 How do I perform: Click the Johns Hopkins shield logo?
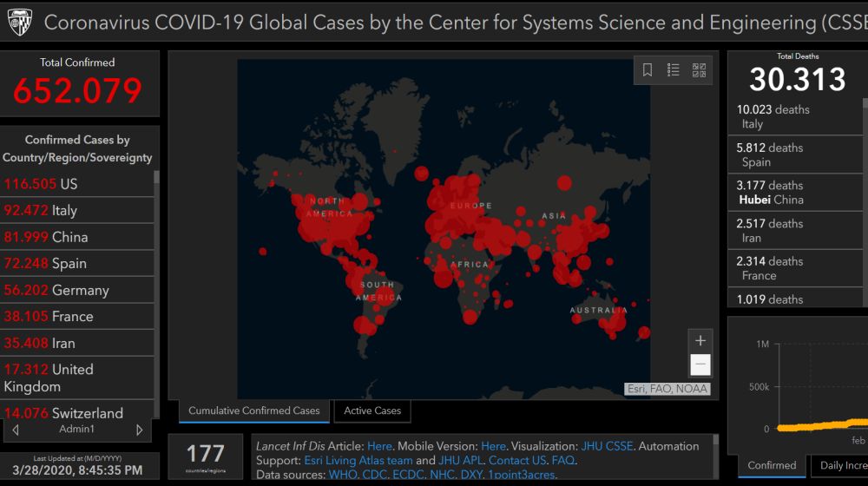(20, 22)
